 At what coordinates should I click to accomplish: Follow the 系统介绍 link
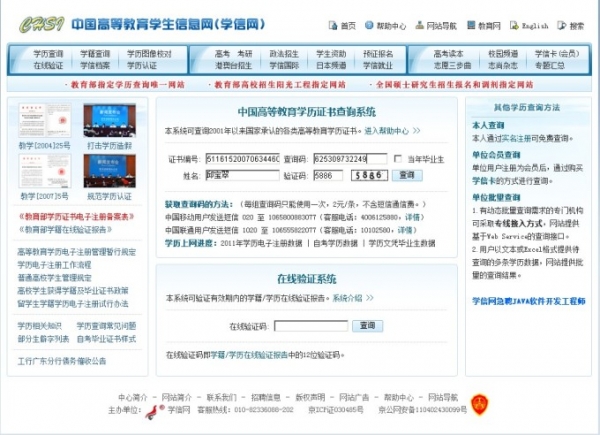pyautogui.click(x=353, y=298)
